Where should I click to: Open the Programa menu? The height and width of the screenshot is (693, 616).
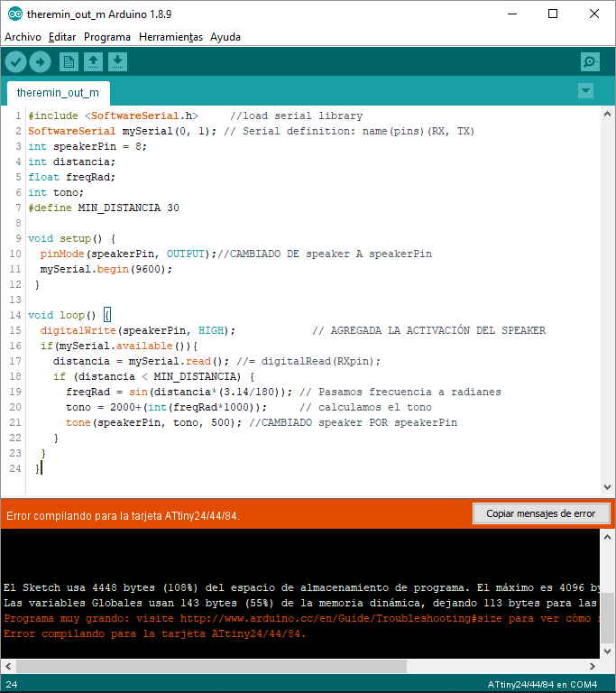(x=107, y=37)
